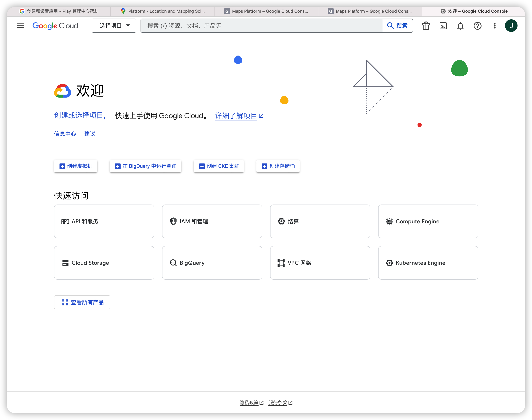Open the three-dot settings menu
Screen dimensions: 532x420
tap(495, 26)
